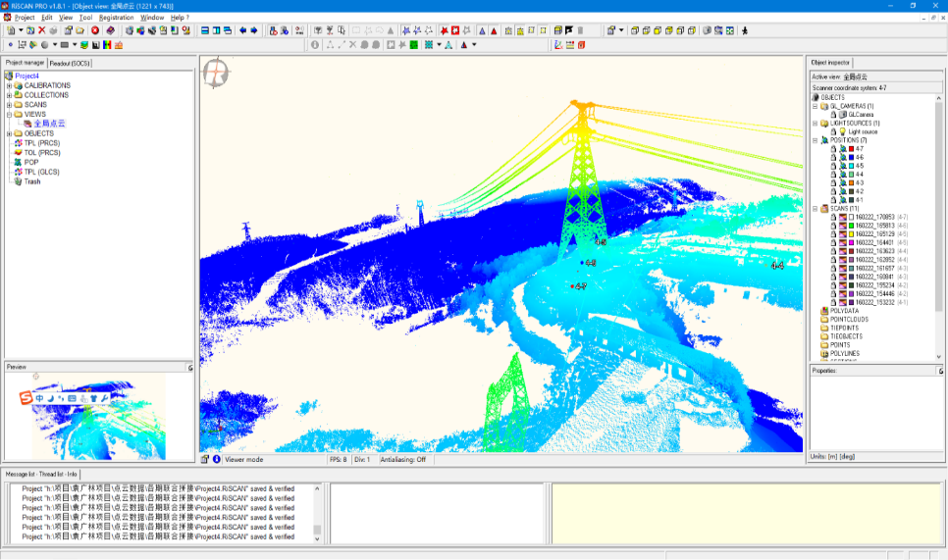948x560 pixels.
Task: Click the red stop circle toolbar icon
Action: pyautogui.click(x=95, y=30)
